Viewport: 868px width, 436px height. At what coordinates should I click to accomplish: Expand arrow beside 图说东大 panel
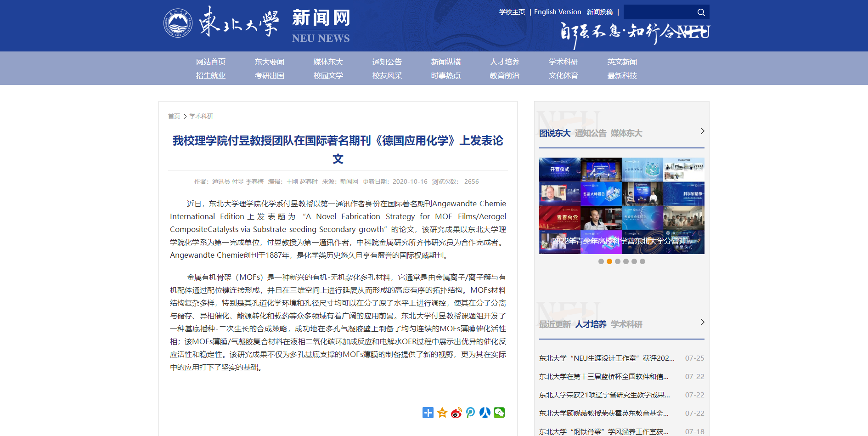tap(702, 131)
